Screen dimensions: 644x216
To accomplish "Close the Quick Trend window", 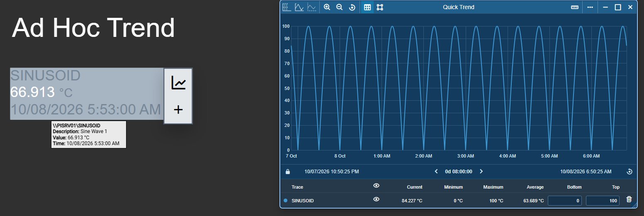I will point(630,7).
